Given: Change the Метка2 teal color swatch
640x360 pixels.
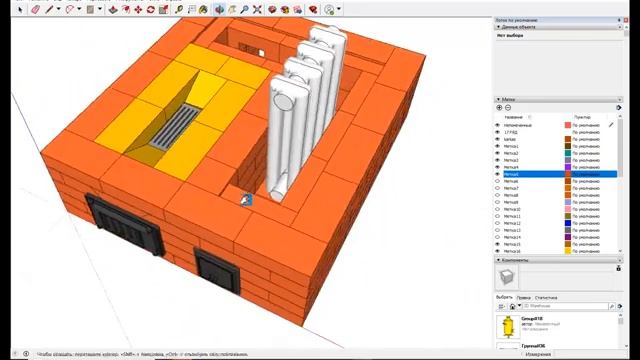Looking at the screenshot, I should pyautogui.click(x=568, y=153).
